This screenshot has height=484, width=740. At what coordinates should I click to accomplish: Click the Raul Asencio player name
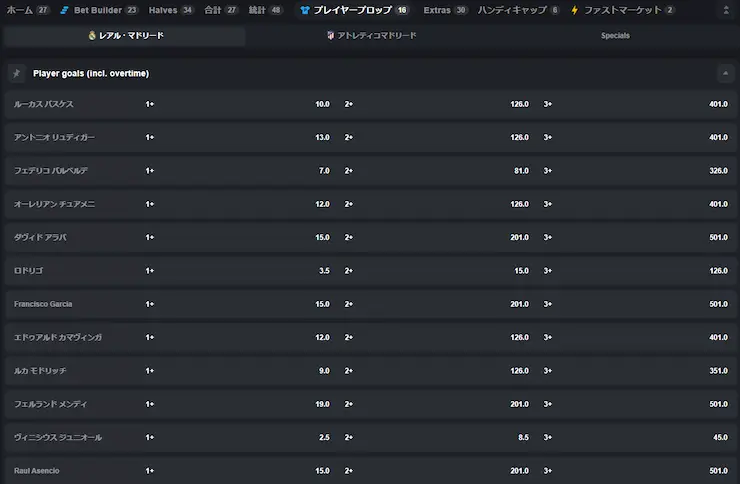point(36,471)
